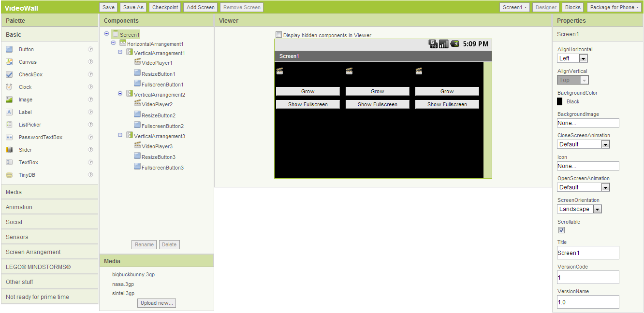Click Upload new media button

point(157,303)
